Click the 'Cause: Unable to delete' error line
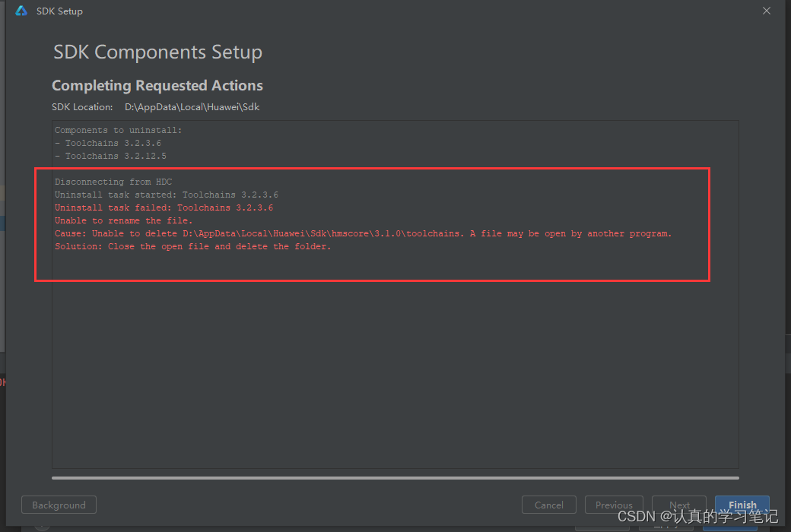Screen dimensions: 791x532 tap(364, 233)
